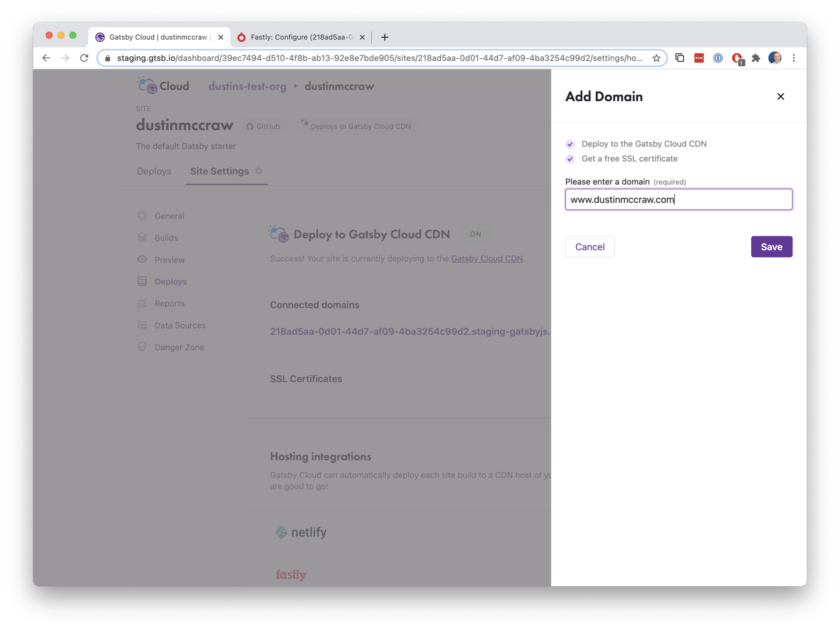
Task: Focus the domain input field
Action: click(x=678, y=200)
